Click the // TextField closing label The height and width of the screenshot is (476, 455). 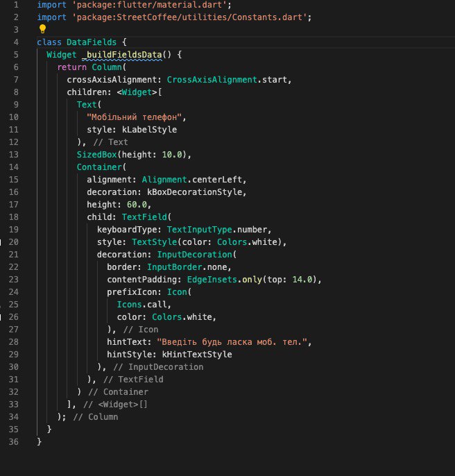point(133,379)
